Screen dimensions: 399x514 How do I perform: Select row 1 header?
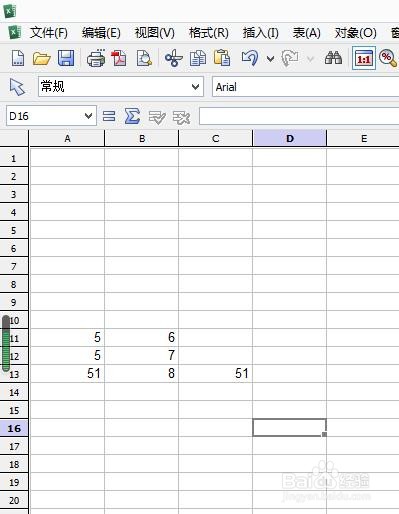click(14, 158)
